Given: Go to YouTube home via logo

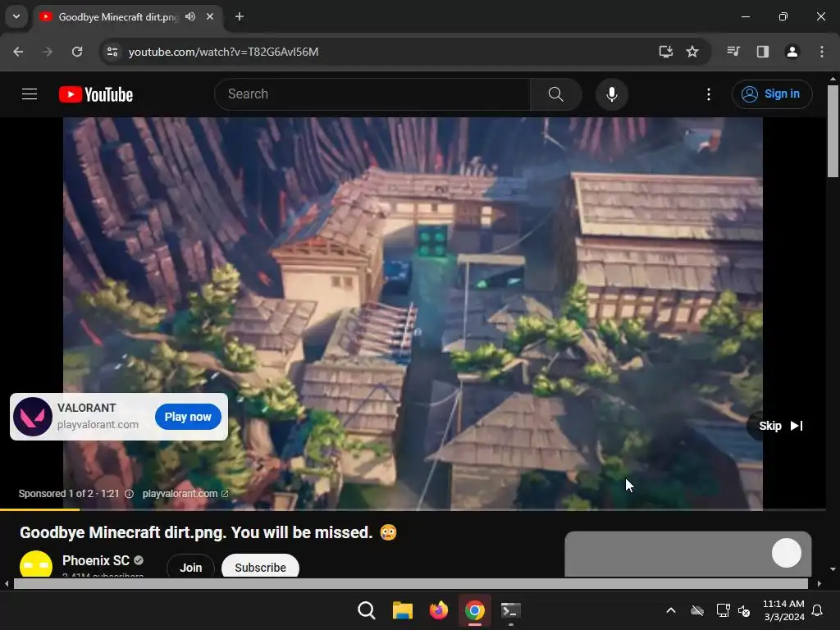Looking at the screenshot, I should click(x=96, y=94).
